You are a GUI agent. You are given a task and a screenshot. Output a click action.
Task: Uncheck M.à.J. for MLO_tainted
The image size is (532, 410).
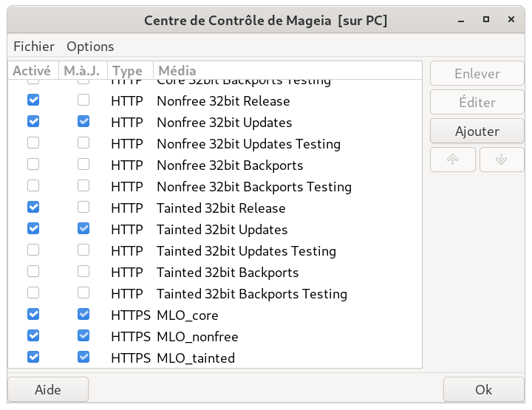(x=83, y=357)
